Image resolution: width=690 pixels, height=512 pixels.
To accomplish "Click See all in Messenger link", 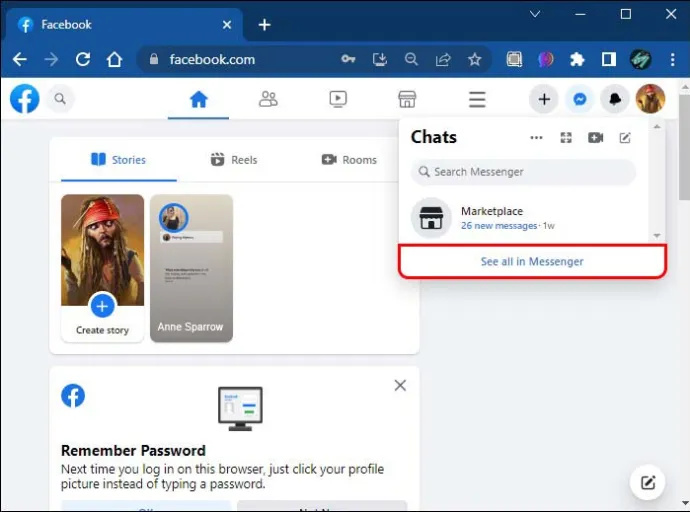I will pyautogui.click(x=532, y=261).
